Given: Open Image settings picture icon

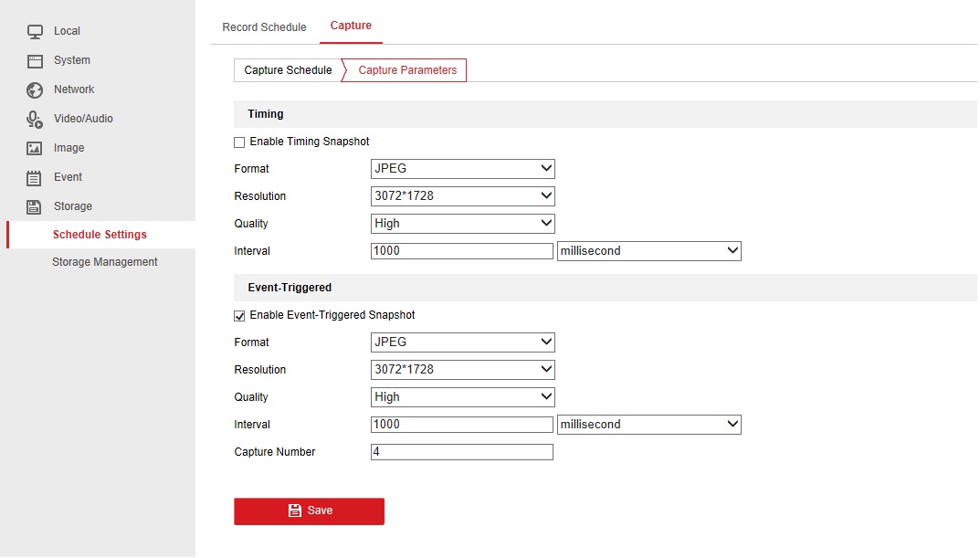Looking at the screenshot, I should coord(35,148).
